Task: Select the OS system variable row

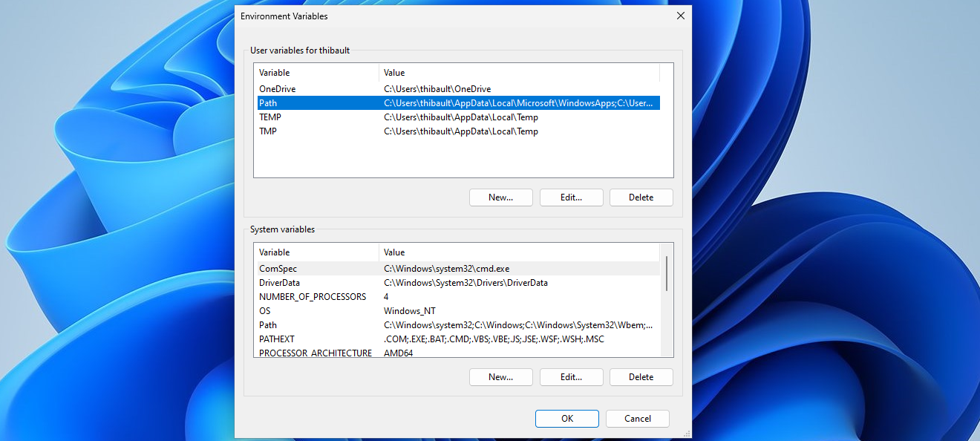Action: tap(458, 311)
